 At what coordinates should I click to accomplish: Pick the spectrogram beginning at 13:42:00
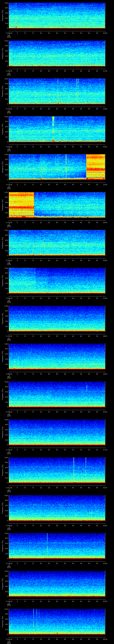pos(57,508)
